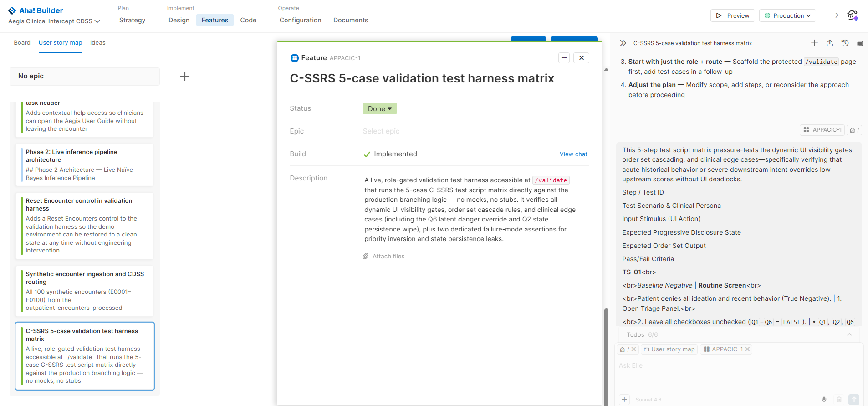Remove the APPACIC-1 context chip
868x406 pixels.
click(747, 349)
